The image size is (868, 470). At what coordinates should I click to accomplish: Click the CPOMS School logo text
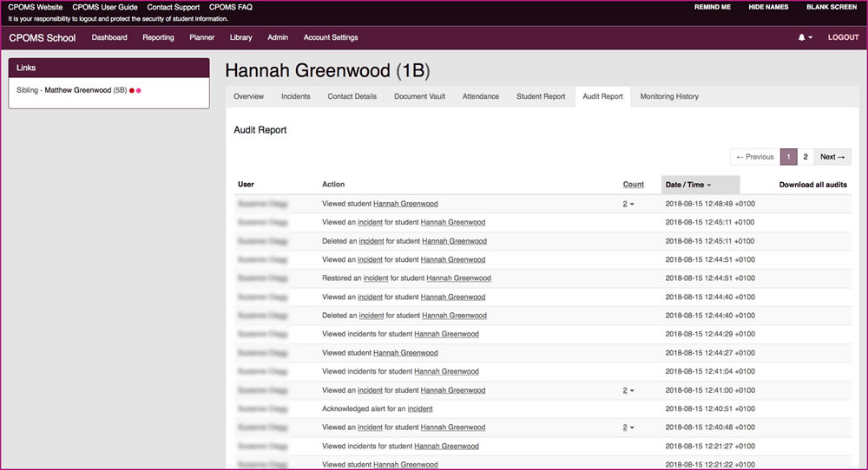(42, 38)
